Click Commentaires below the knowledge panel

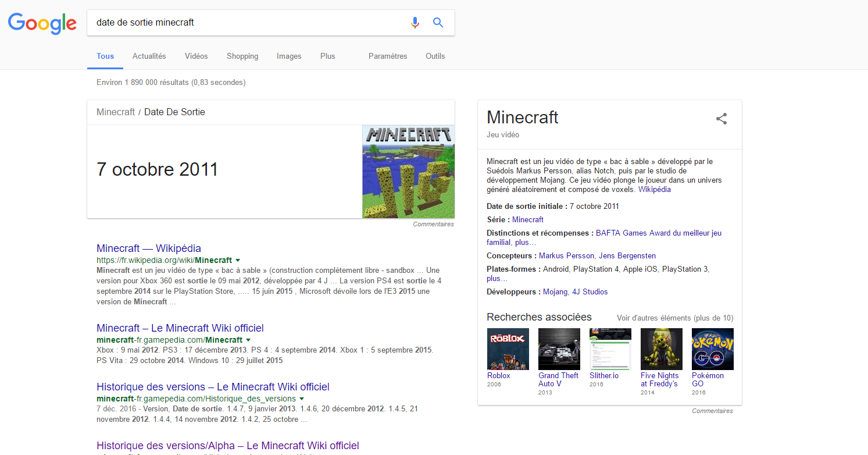[713, 411]
